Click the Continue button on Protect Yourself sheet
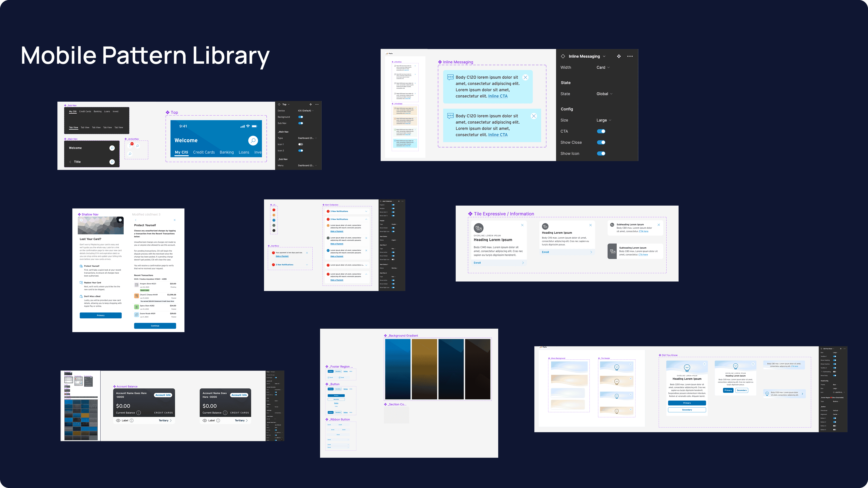868x488 pixels. pyautogui.click(x=155, y=326)
